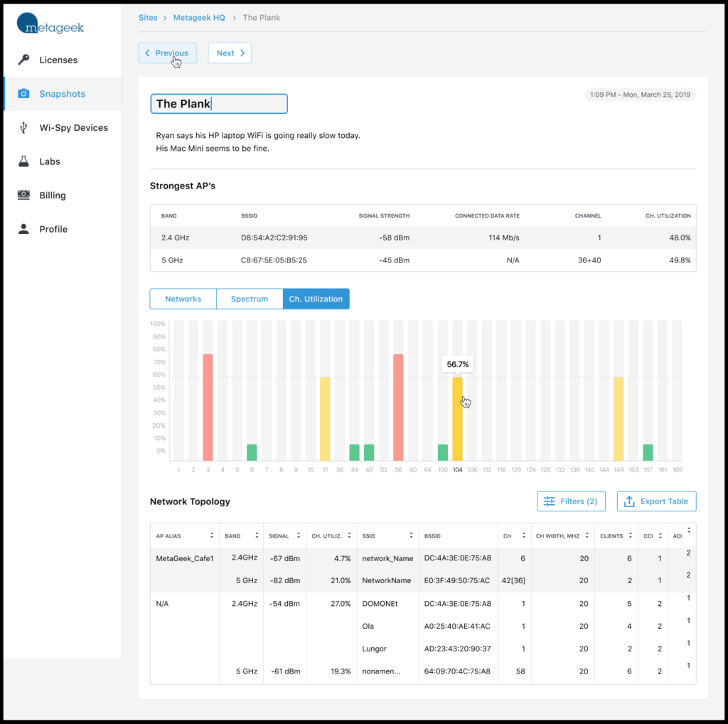Click the snapshot timestamp badge

pos(641,95)
